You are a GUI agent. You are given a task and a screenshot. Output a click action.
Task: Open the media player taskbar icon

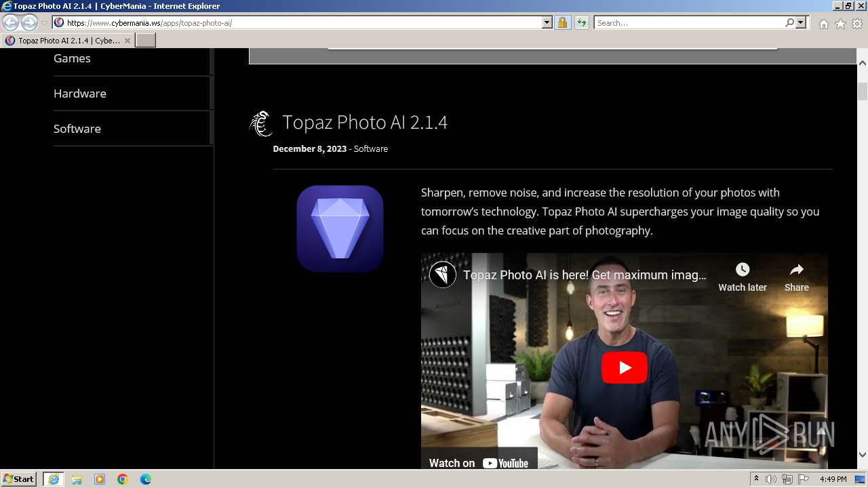(x=100, y=479)
